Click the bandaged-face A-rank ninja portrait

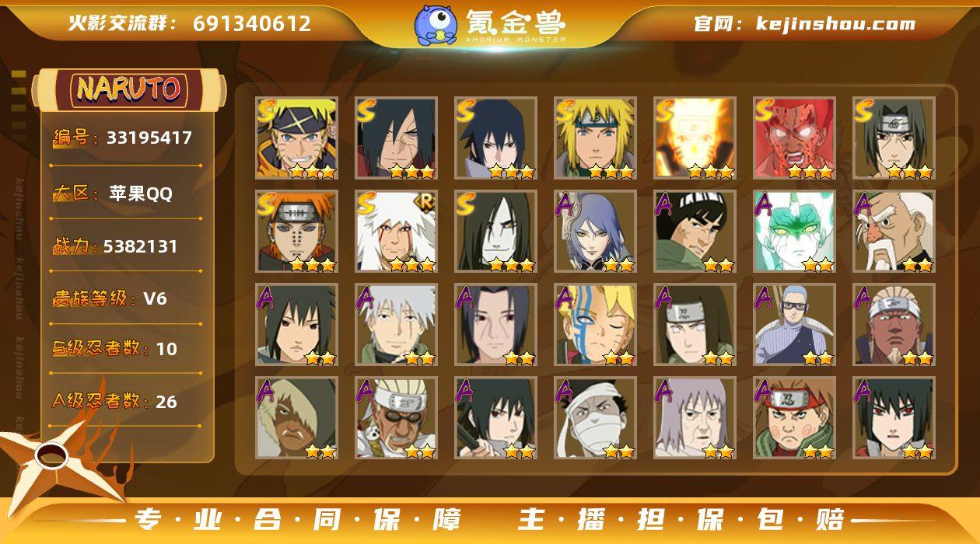click(595, 417)
